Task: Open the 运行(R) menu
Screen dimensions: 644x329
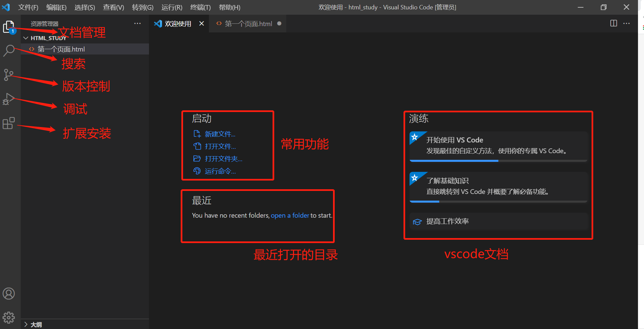Action: 172,7
